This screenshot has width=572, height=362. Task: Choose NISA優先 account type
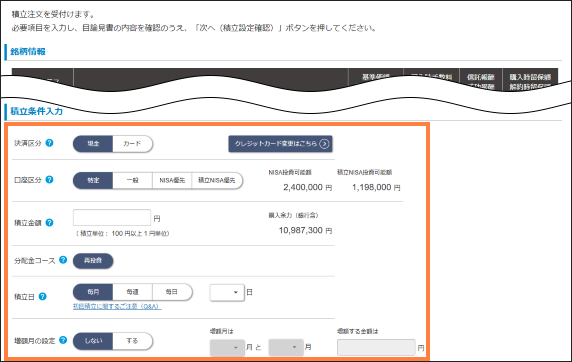(x=172, y=180)
